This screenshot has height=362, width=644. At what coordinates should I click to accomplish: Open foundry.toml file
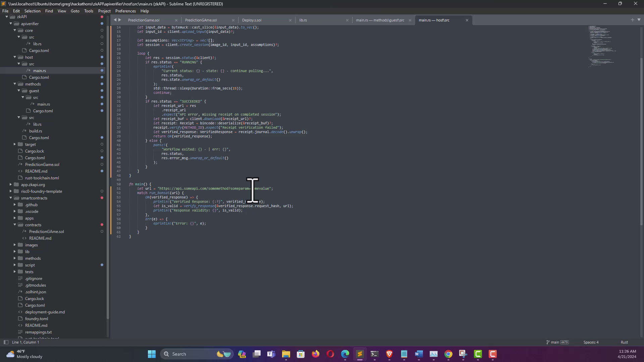point(36,319)
